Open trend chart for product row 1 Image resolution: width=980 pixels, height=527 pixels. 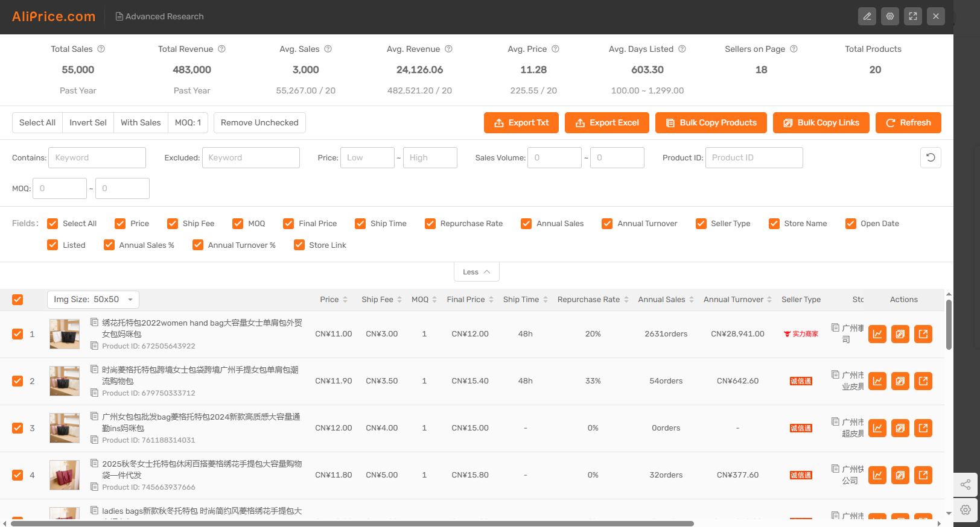click(877, 334)
